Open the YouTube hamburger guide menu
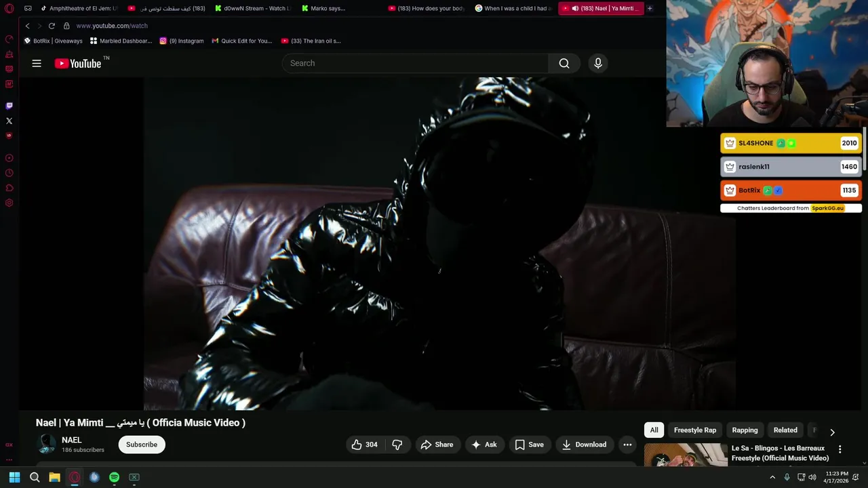 37,63
